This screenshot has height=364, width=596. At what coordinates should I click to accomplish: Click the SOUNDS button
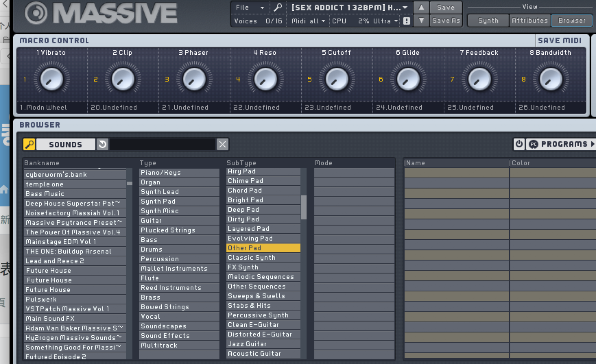click(x=66, y=144)
